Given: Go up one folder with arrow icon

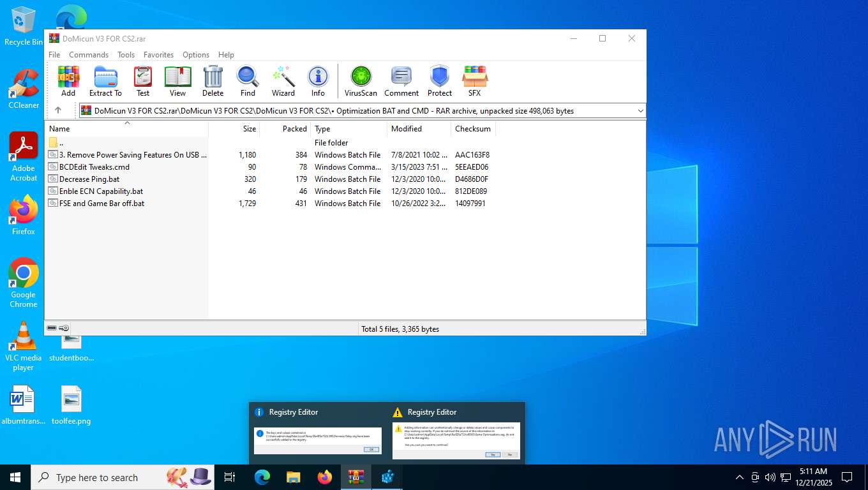Looking at the screenshot, I should (x=58, y=110).
